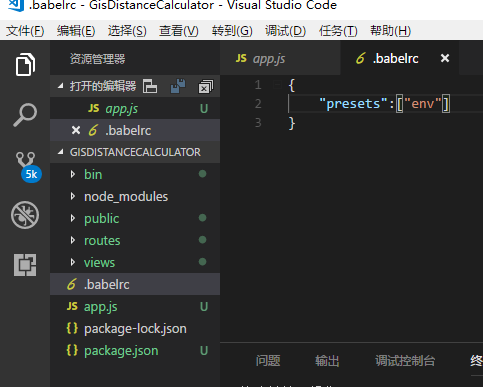
Task: Collapse the open editors section
Action: click(60, 86)
